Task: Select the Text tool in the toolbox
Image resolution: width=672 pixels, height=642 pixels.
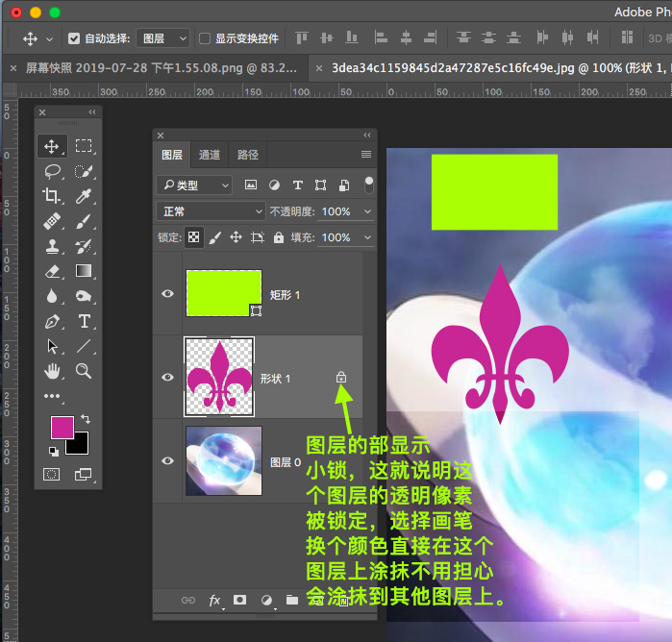Action: click(85, 322)
